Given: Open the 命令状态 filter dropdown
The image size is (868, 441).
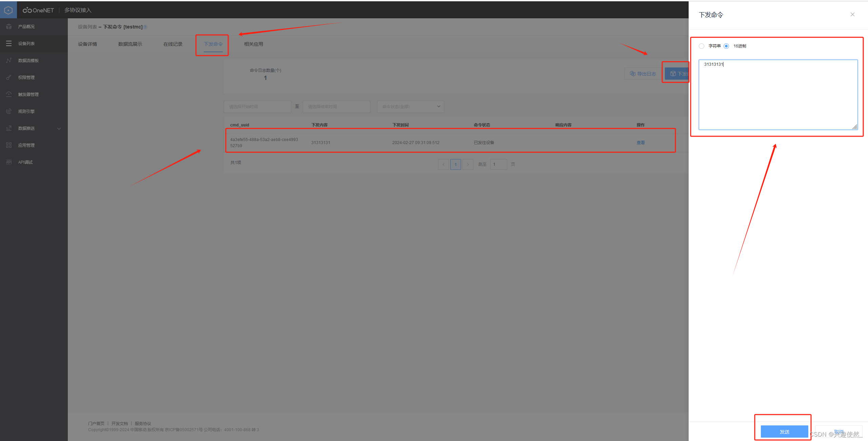Looking at the screenshot, I should [410, 106].
